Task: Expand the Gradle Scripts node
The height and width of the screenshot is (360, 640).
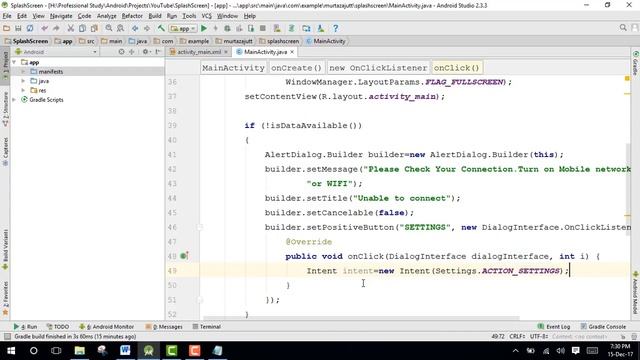Action: 15,100
